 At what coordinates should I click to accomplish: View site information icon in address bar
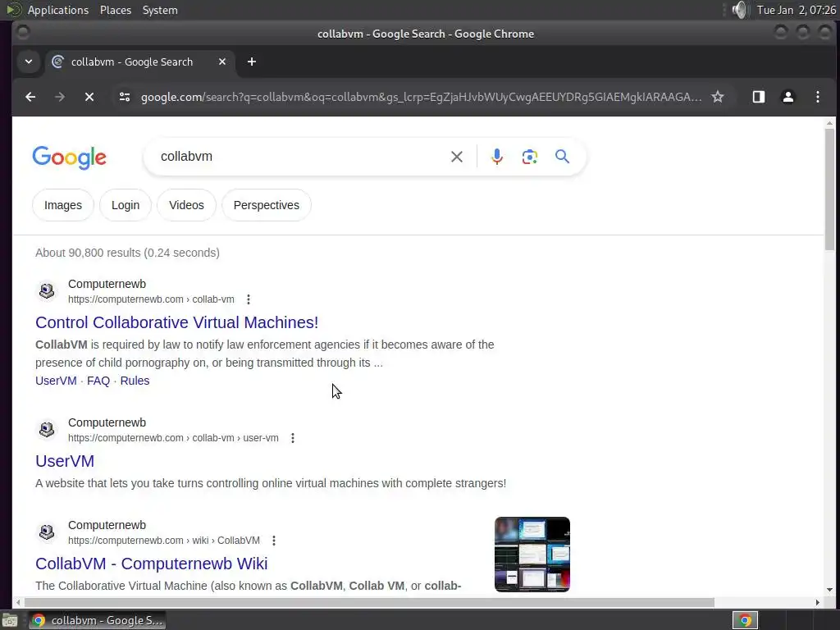coord(125,97)
